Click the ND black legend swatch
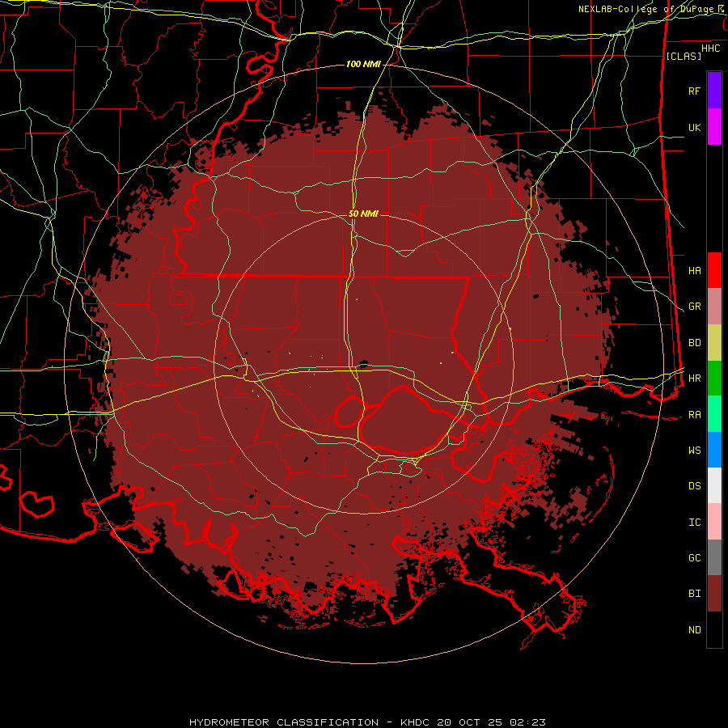Screen dimensions: 728x728 point(714,629)
